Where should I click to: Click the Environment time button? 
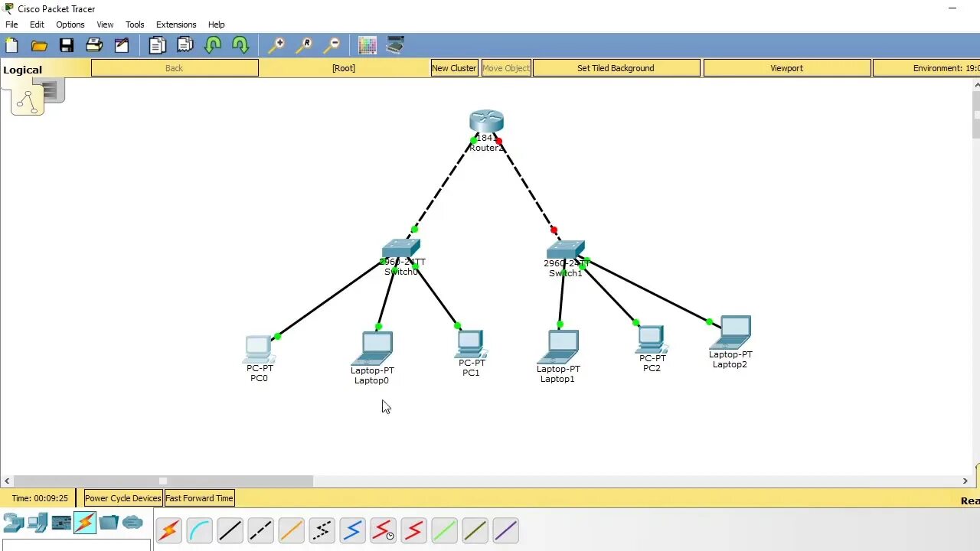pos(926,68)
